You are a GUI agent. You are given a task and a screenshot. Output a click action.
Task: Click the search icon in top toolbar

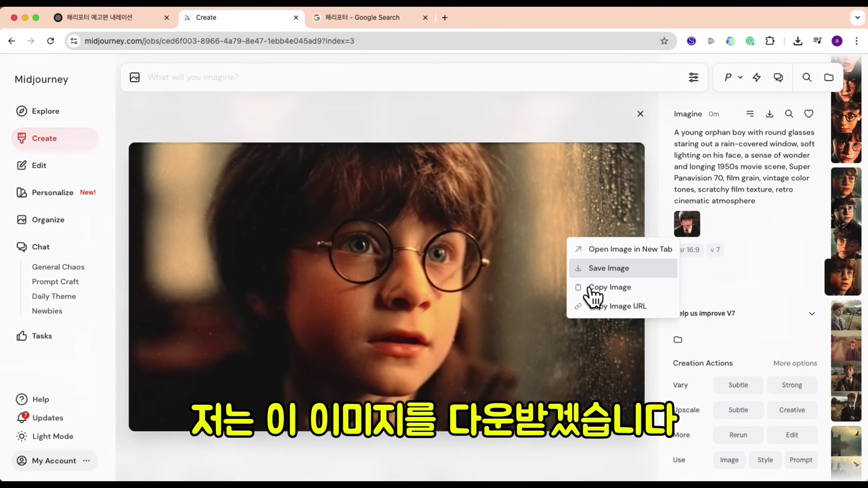pos(807,77)
